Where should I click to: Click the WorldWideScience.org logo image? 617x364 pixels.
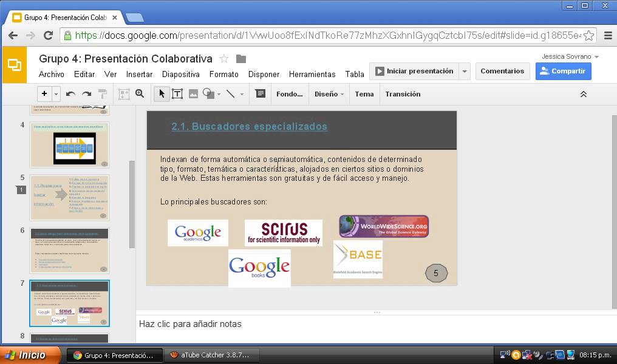click(384, 226)
